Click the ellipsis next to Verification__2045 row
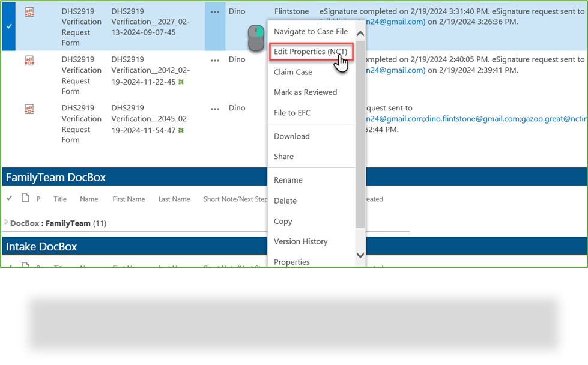The image size is (588, 365). [x=214, y=107]
